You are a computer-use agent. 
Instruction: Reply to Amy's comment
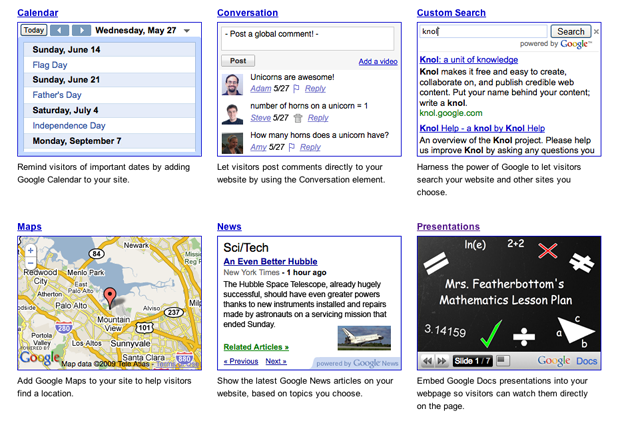click(x=310, y=147)
